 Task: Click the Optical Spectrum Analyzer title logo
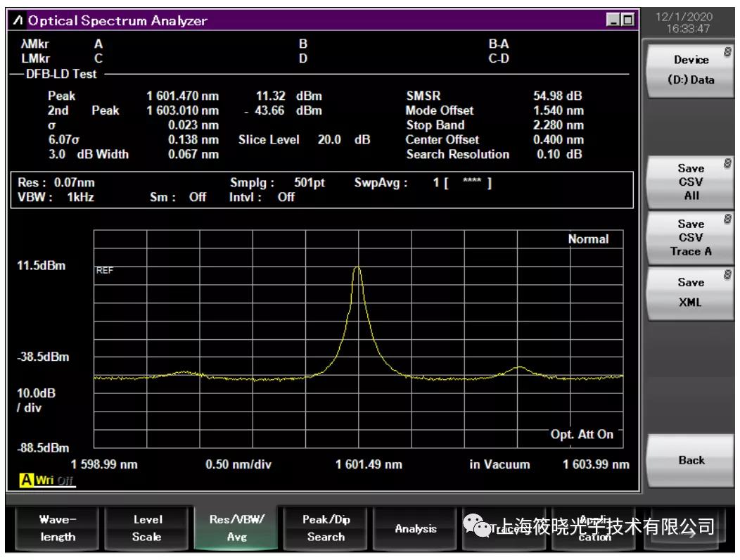tap(17, 20)
